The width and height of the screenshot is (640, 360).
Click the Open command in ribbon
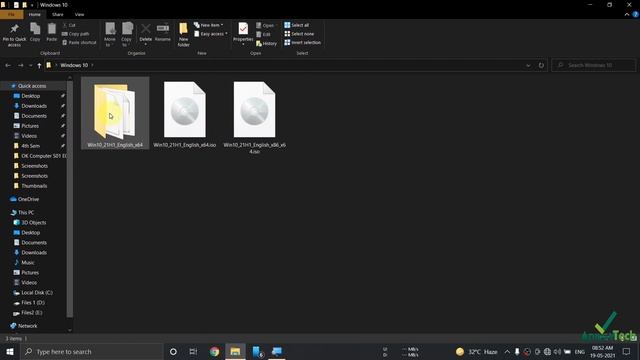pos(265,25)
